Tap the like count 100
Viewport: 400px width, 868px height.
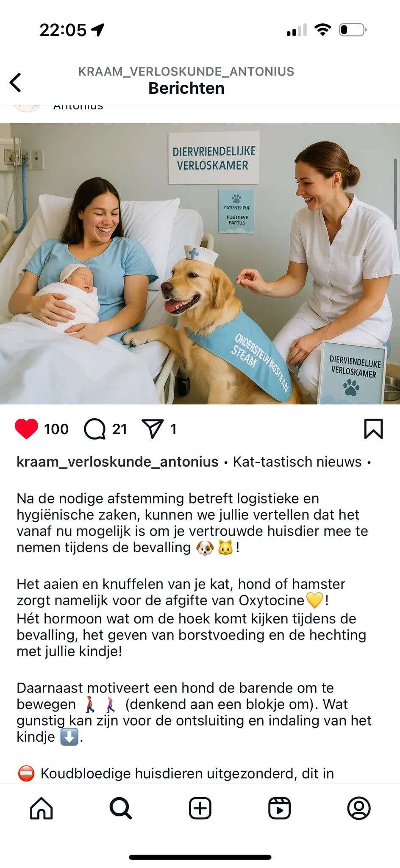tap(56, 429)
